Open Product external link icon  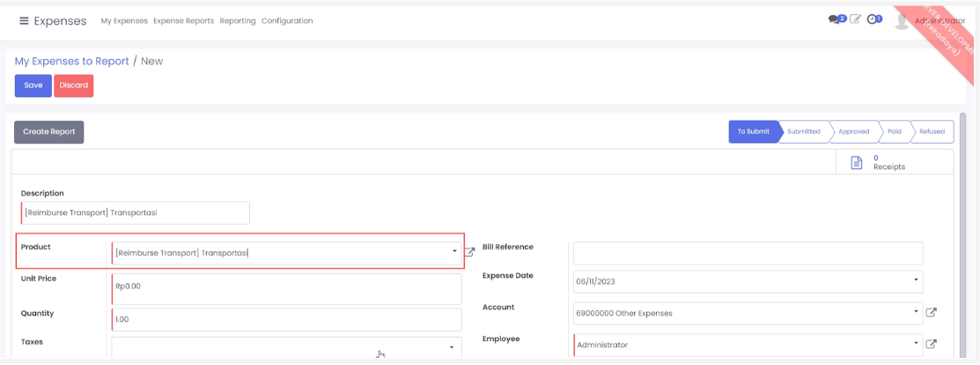click(470, 252)
